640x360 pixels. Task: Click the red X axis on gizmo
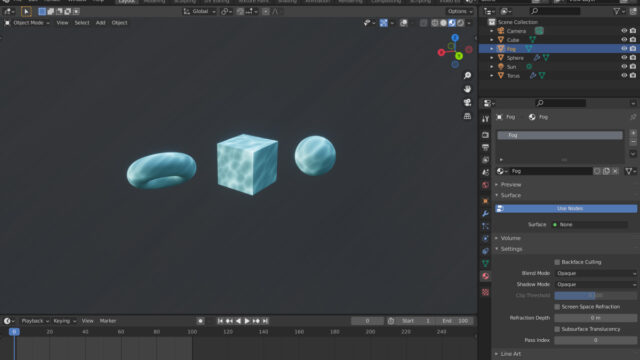441,52
